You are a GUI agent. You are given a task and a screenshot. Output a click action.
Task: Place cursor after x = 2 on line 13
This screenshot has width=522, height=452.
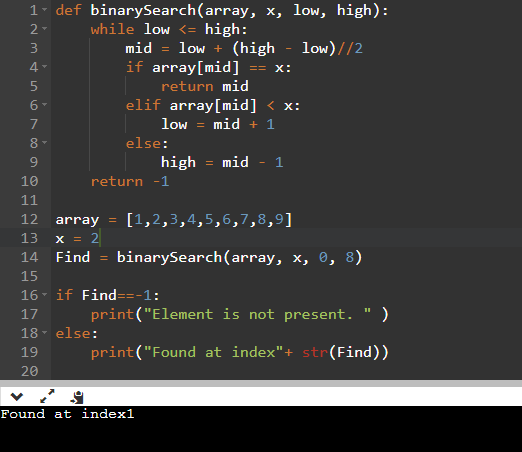[100, 238]
